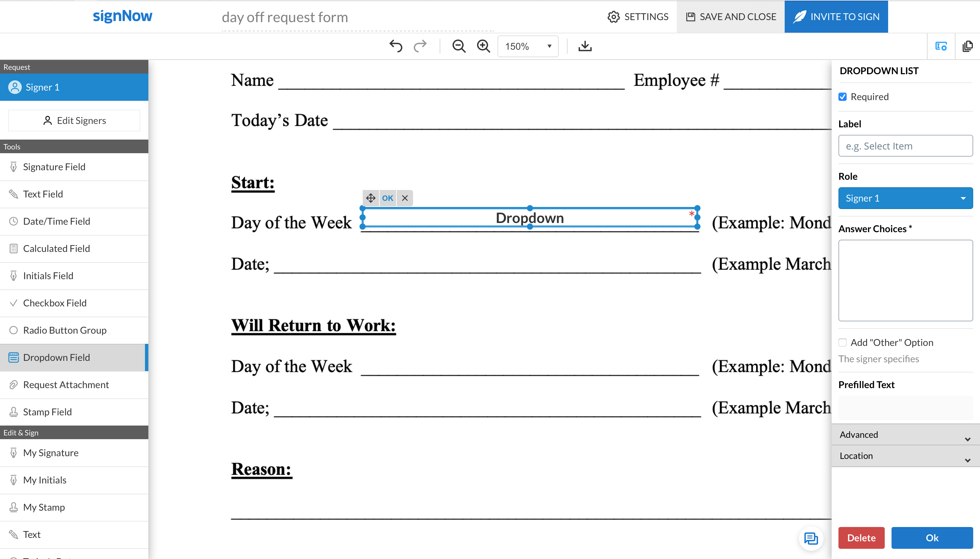This screenshot has height=559, width=980.
Task: Click the redo arrow icon
Action: (x=420, y=46)
